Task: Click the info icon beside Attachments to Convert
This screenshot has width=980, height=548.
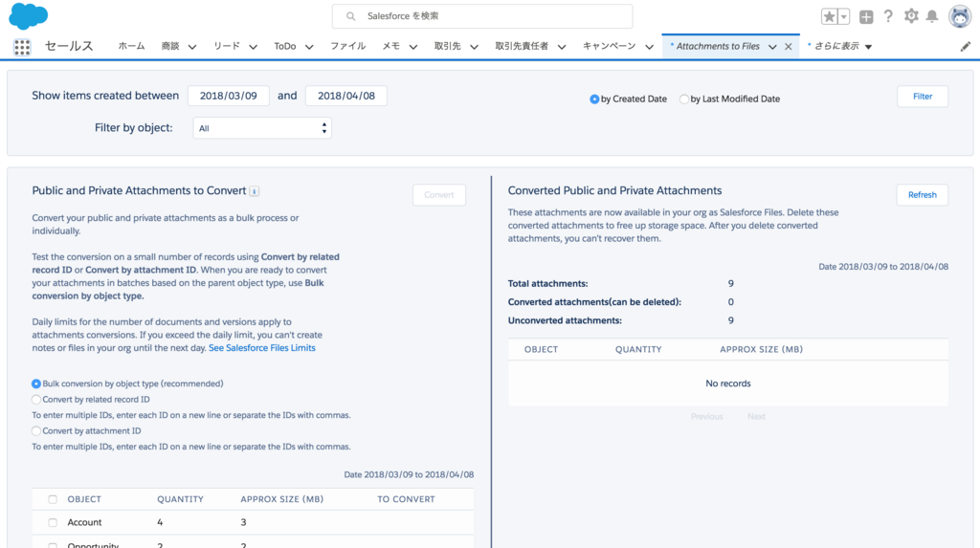Action: (255, 191)
